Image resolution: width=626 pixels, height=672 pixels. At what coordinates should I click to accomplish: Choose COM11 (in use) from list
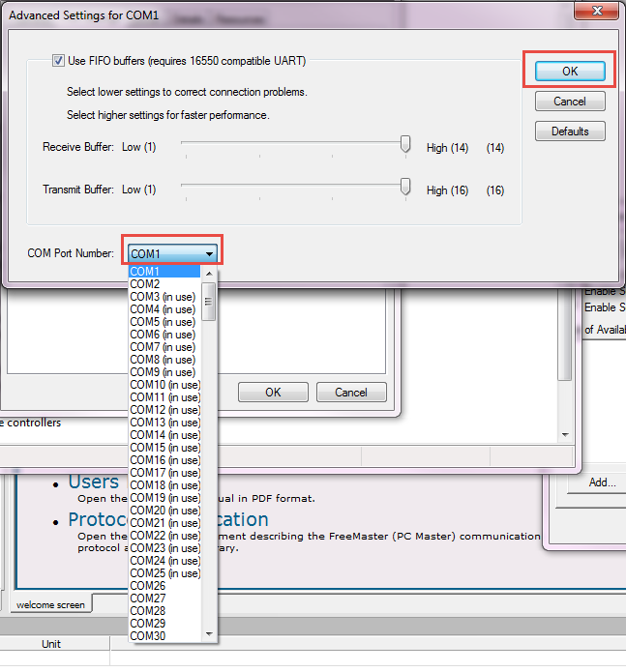tap(164, 397)
